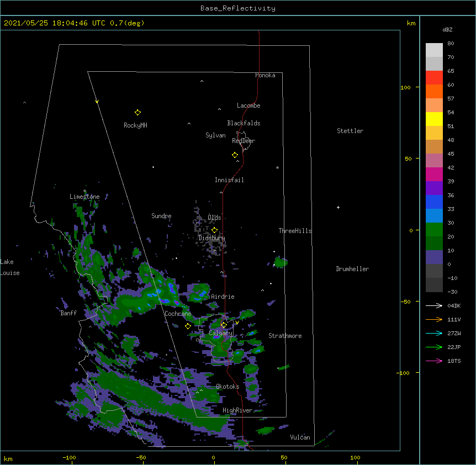Screen dimensions: 476x465
Task: Click the yellow marker west of Calgary
Action: pyautogui.click(x=188, y=326)
